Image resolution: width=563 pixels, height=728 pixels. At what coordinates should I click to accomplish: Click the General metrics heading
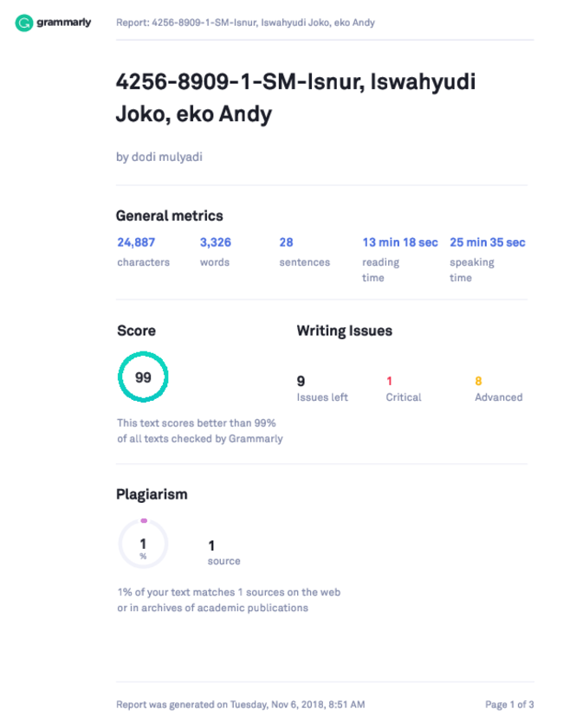[170, 216]
